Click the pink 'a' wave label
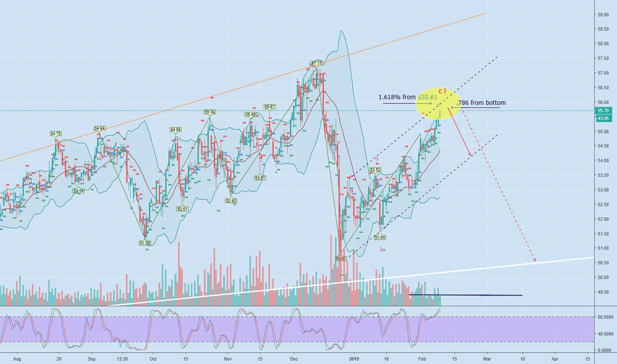 click(x=377, y=159)
